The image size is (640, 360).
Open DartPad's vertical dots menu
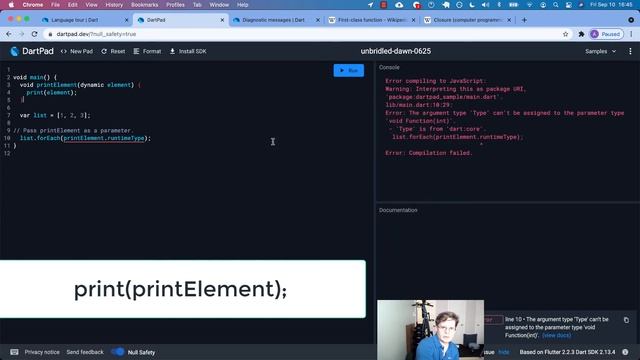point(630,51)
